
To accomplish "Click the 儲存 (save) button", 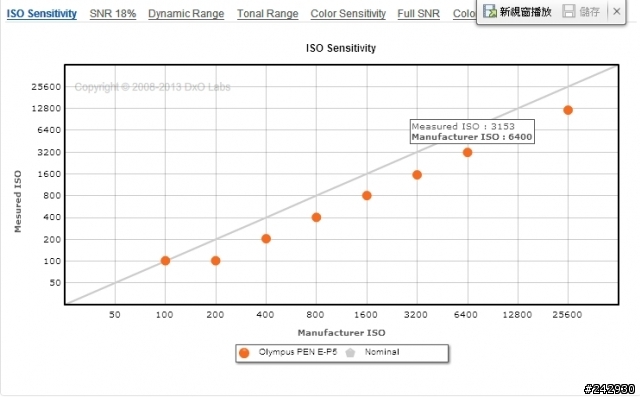I will 581,11.
